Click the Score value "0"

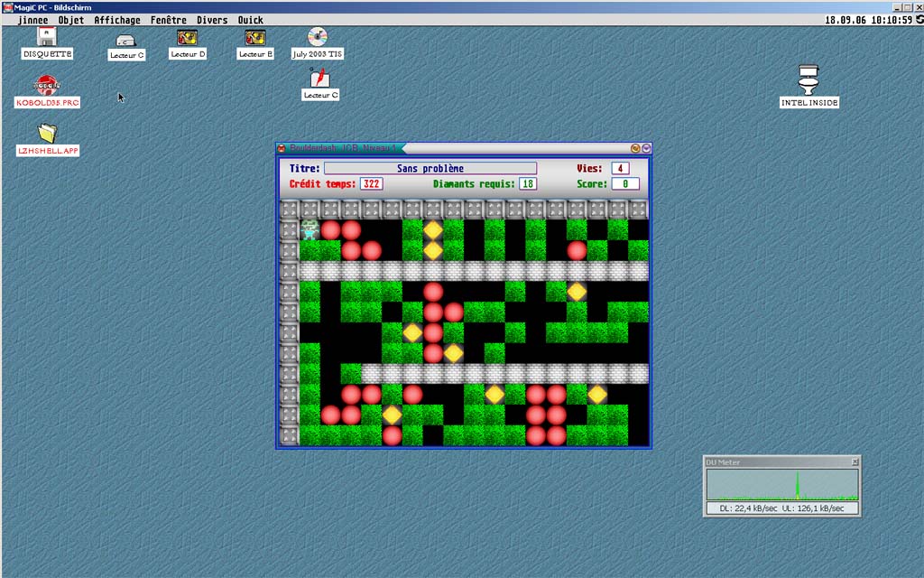(x=625, y=183)
